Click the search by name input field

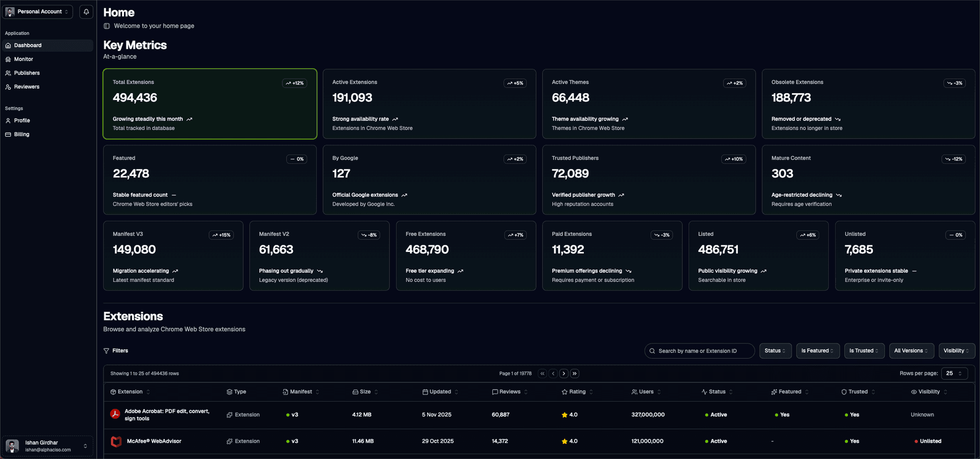[x=699, y=350]
